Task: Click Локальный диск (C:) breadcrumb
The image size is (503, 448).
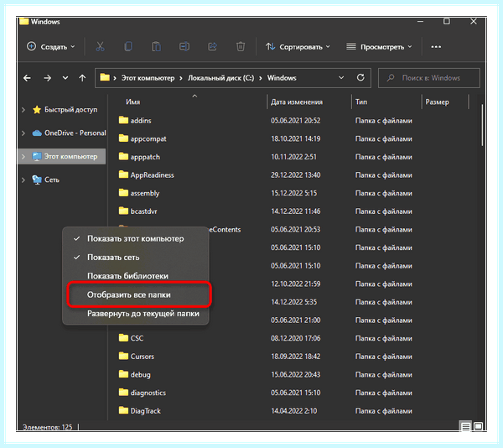Action: point(220,78)
